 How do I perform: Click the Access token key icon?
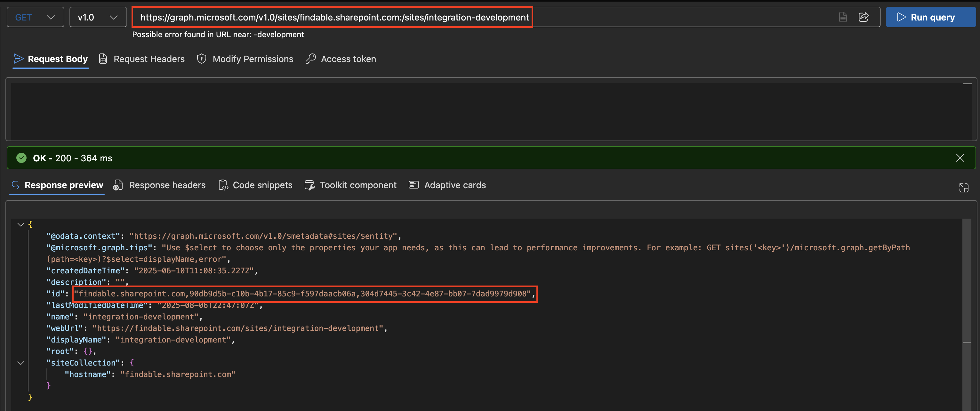pos(311,59)
